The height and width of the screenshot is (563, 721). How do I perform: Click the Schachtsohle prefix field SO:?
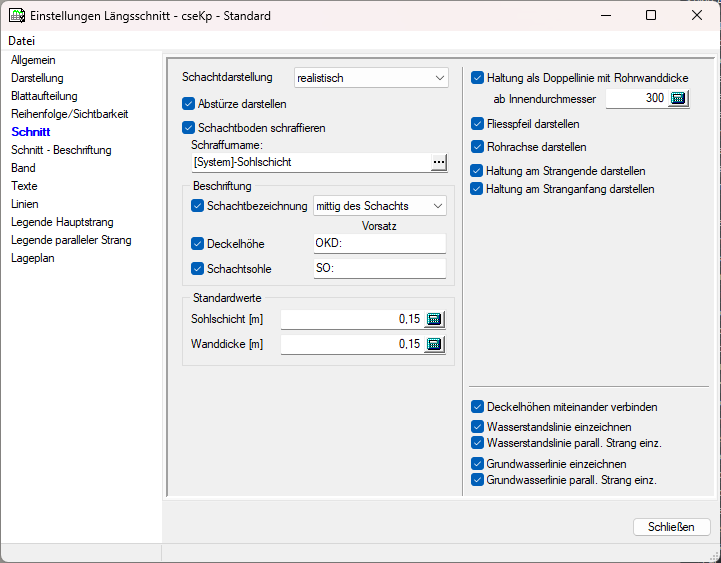tap(379, 269)
